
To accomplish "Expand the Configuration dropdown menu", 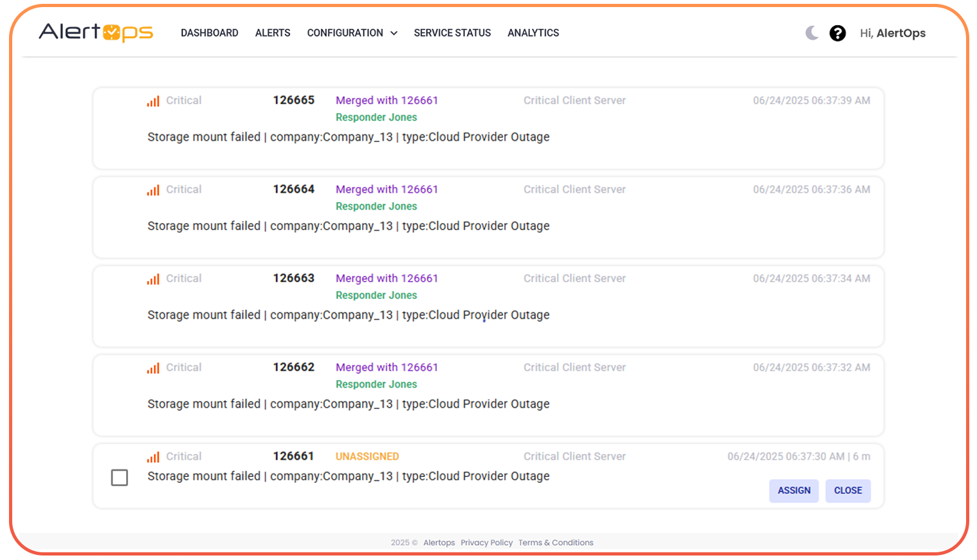I will (x=345, y=33).
